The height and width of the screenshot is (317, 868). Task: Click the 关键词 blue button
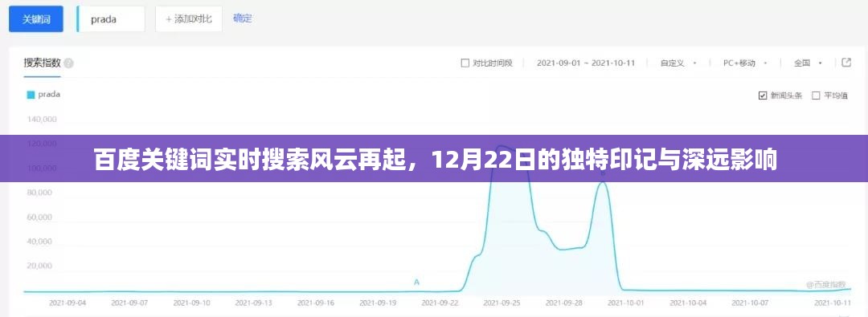click(x=36, y=19)
